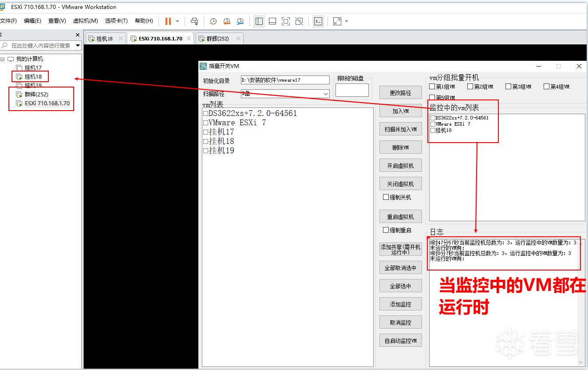Open the 文件(F) menu
The height and width of the screenshot is (370, 588).
(8, 21)
